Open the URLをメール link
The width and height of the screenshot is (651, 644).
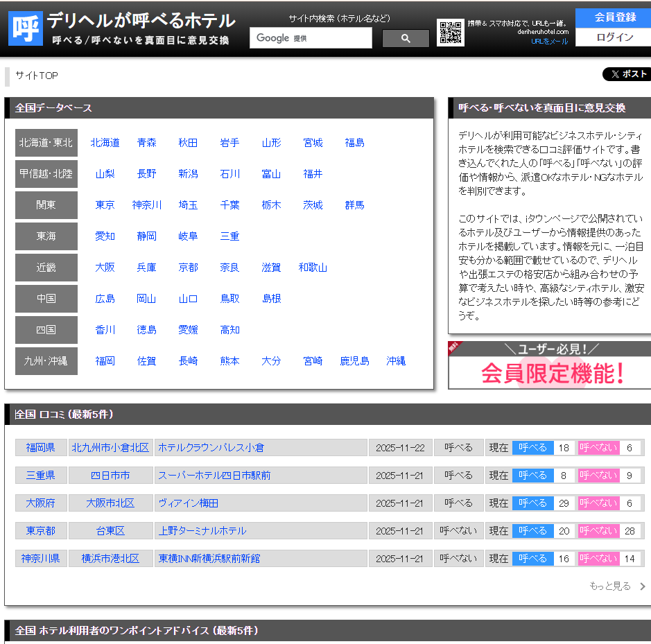point(549,42)
